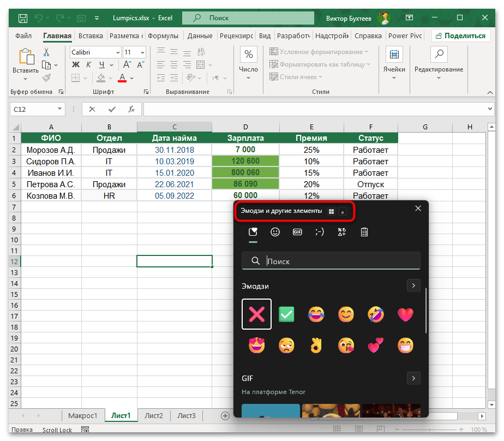This screenshot has height=441, width=504.
Task: Open the GIF category in emoji panel
Action: tap(297, 232)
